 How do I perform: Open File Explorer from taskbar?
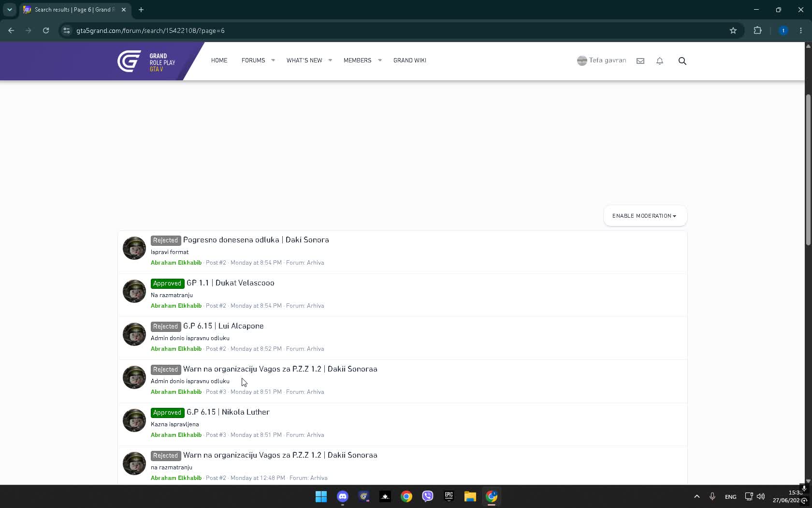(x=470, y=496)
